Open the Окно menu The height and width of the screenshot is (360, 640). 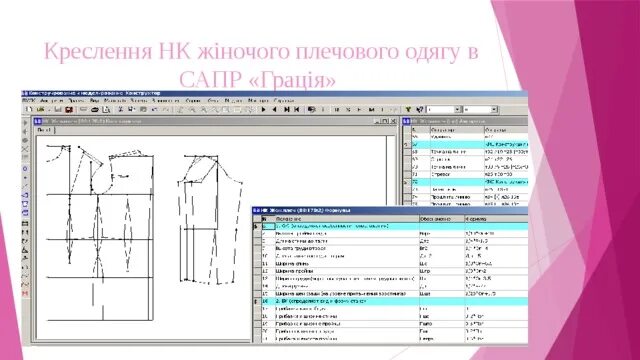pos(213,100)
